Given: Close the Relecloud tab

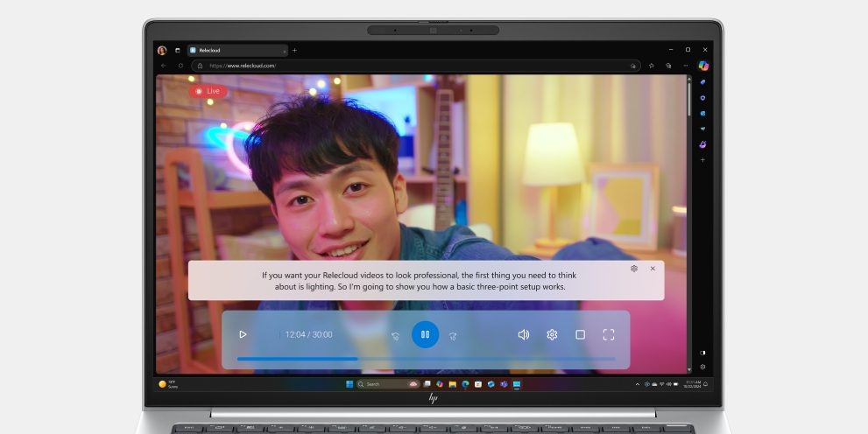Looking at the screenshot, I should pos(285,52).
